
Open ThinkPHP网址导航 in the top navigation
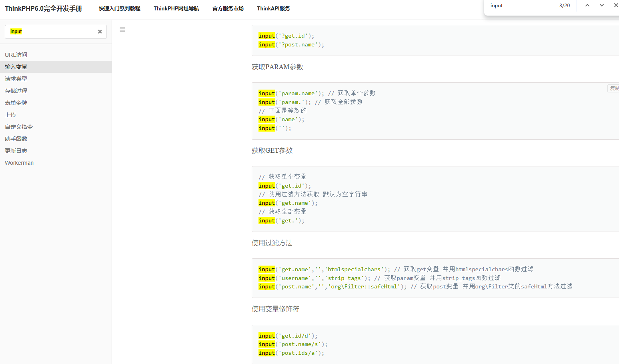tap(176, 8)
